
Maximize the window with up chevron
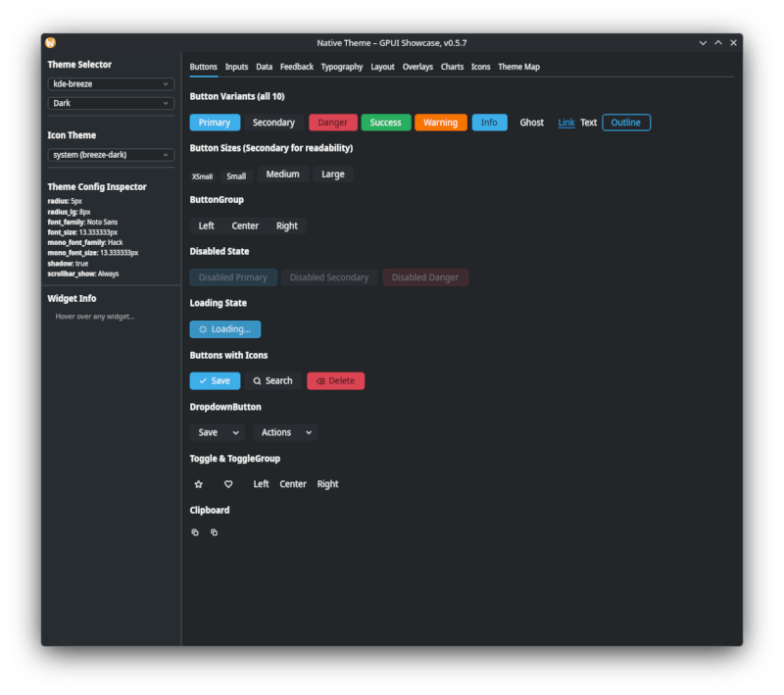point(718,43)
